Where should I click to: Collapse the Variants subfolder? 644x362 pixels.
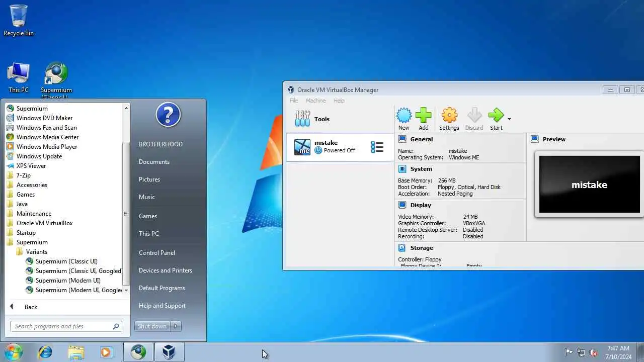[36, 251]
